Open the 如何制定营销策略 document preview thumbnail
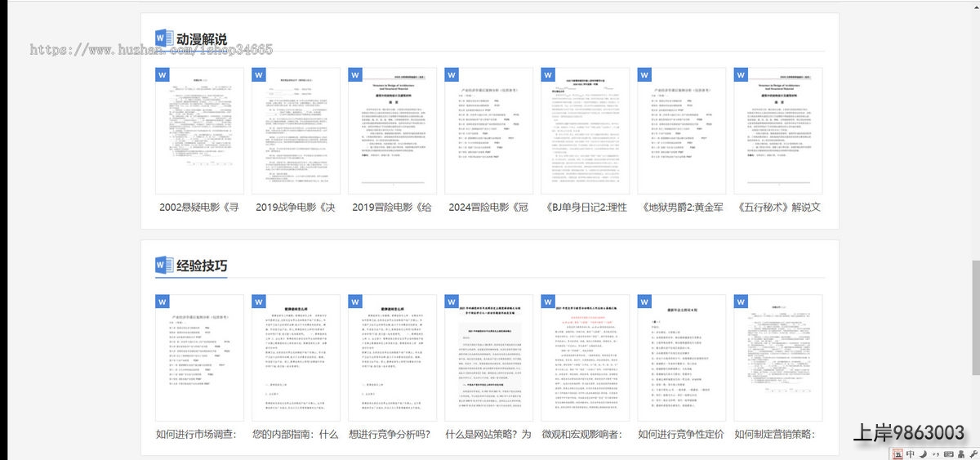 tap(777, 358)
